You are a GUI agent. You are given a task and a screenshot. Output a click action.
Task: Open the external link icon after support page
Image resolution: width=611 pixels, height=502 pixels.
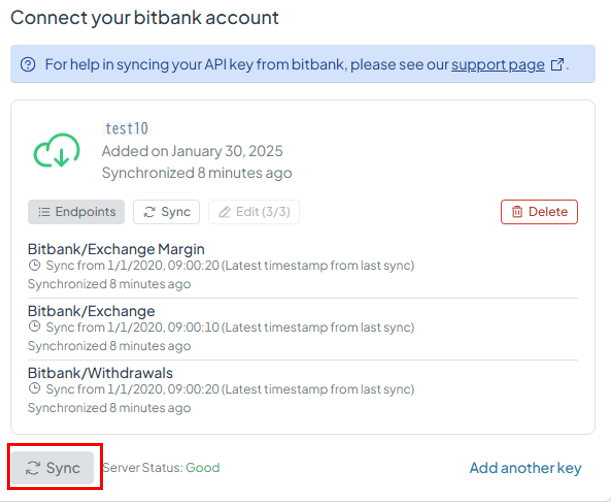coord(557,64)
